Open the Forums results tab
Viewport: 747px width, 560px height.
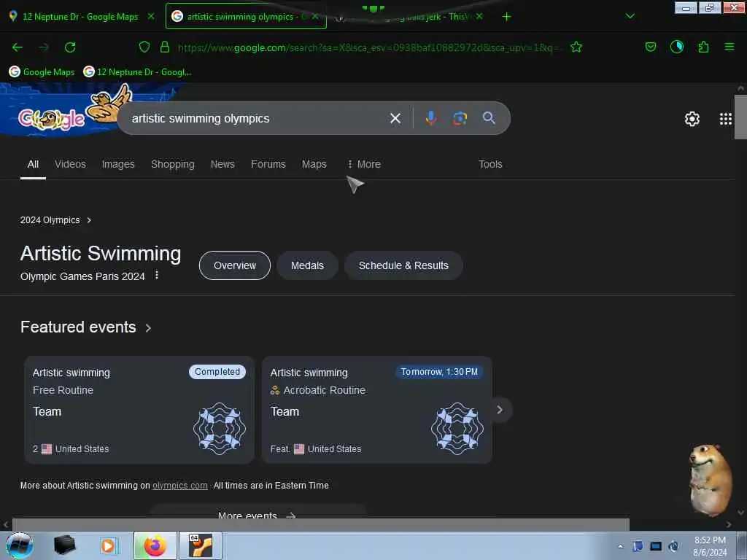[268, 164]
